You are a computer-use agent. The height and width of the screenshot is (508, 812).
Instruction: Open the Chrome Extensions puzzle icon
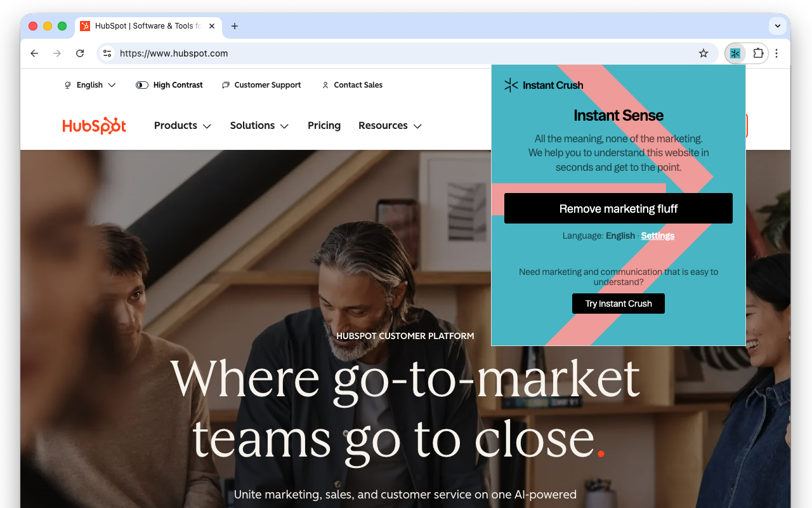pos(758,53)
